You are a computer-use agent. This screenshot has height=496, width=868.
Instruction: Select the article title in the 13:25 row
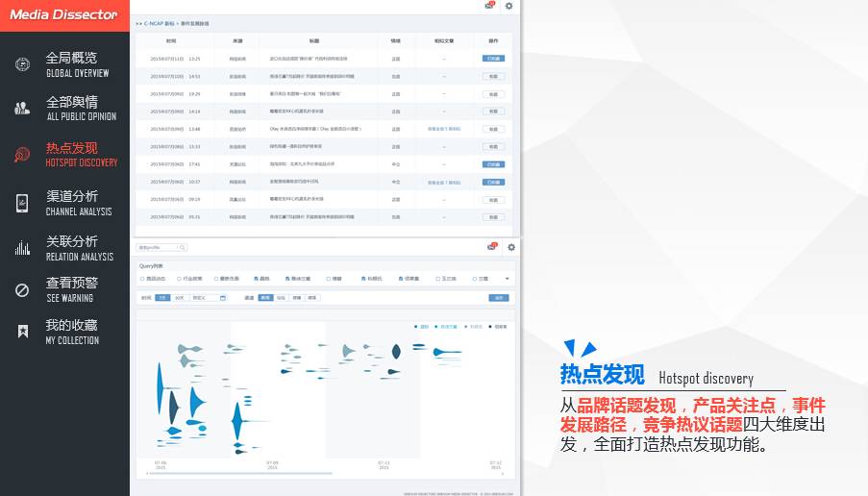(309, 58)
